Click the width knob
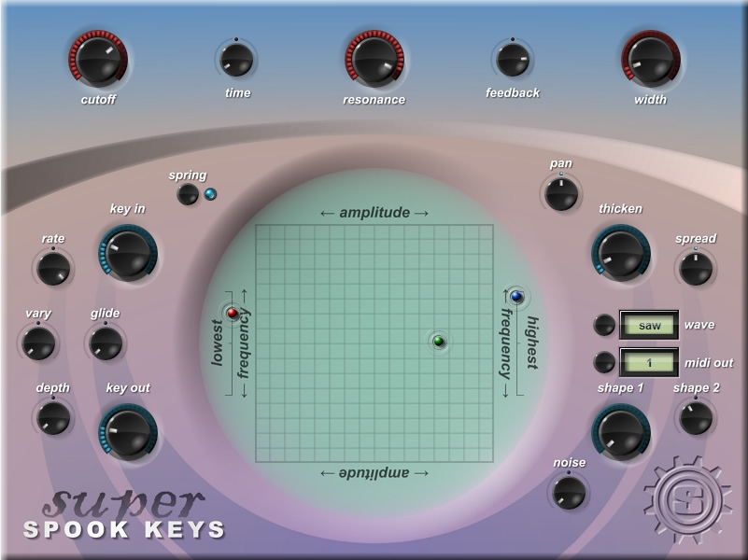The width and height of the screenshot is (748, 560). pyautogui.click(x=650, y=61)
